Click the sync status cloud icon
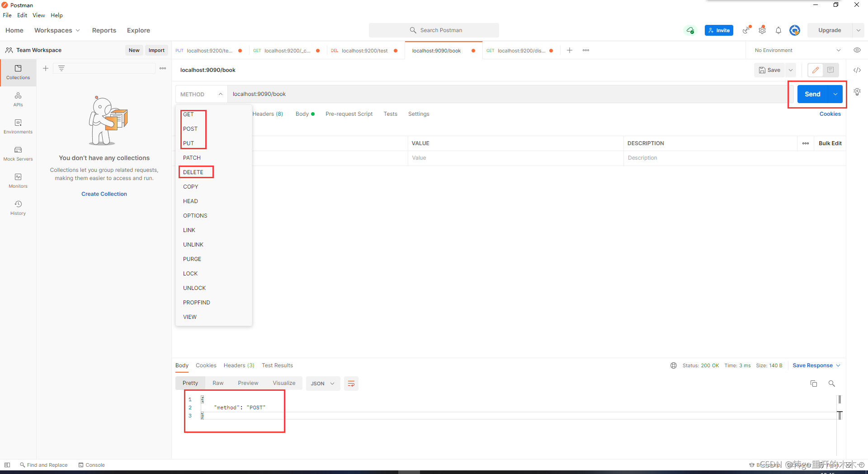 [690, 30]
